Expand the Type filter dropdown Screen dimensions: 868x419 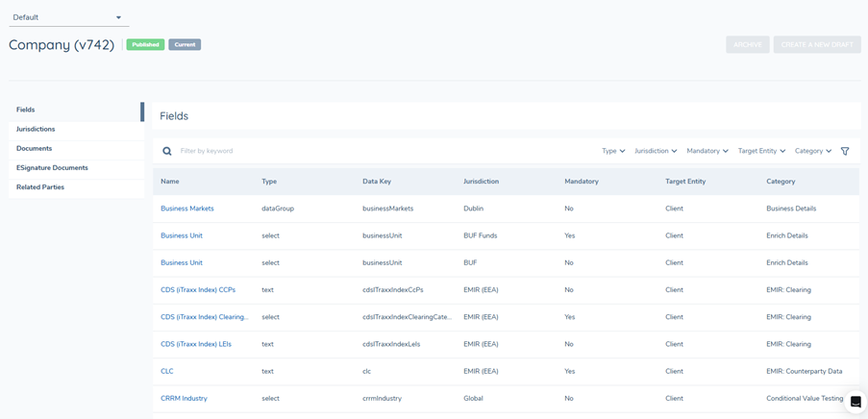[x=613, y=151]
